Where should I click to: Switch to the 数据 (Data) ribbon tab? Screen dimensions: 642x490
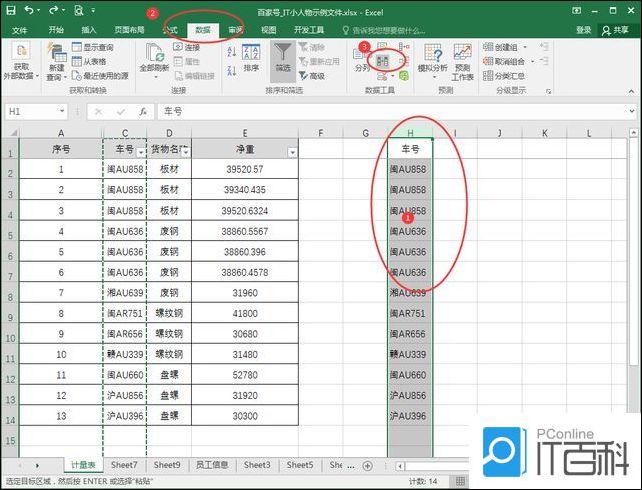(x=203, y=30)
